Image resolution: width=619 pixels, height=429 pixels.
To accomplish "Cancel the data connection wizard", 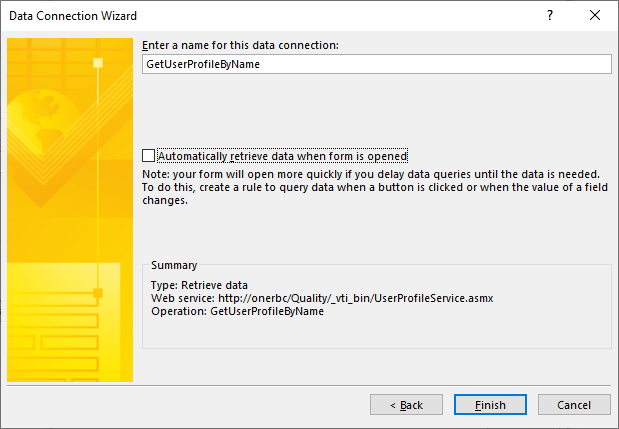I will click(x=574, y=405).
